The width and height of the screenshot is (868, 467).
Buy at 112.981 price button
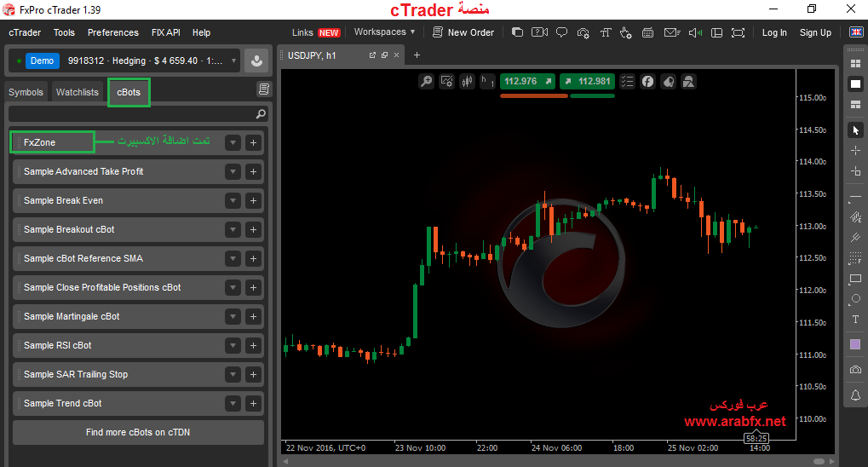point(588,82)
